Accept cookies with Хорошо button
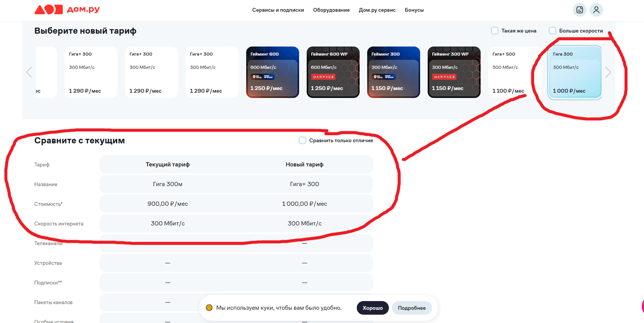644x323 pixels. point(372,308)
